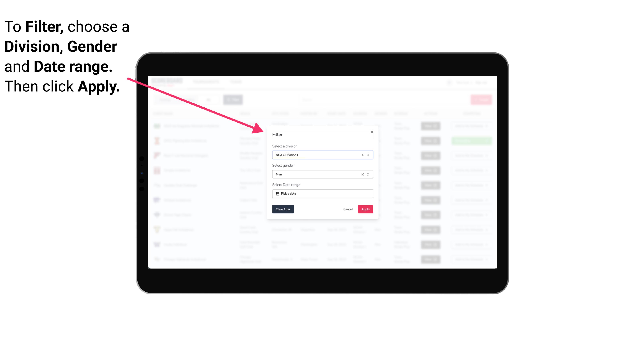Select NCAA Division I in division dropdown
Image resolution: width=644 pixels, height=346 pixels.
coord(322,155)
